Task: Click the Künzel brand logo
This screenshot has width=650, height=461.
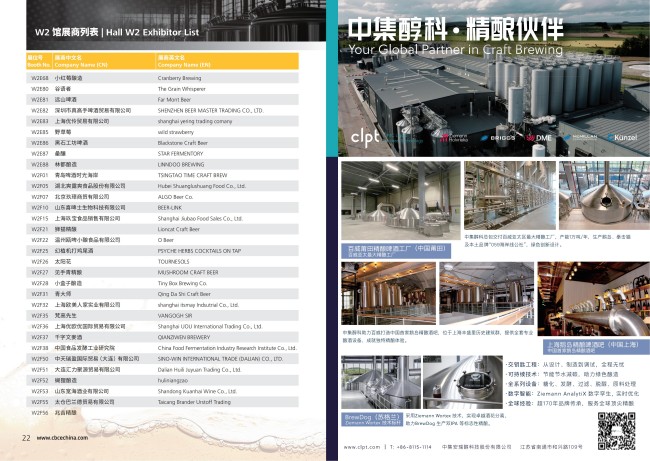Action: tap(622, 137)
